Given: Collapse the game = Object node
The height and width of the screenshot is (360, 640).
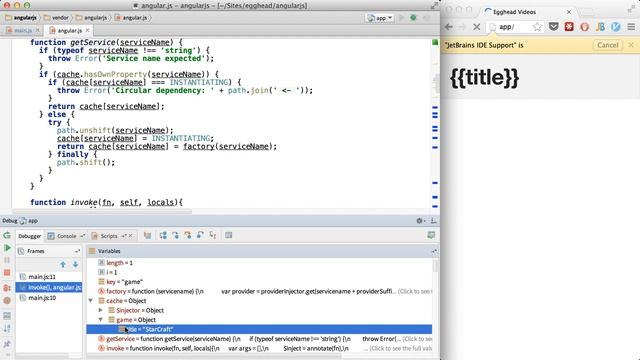Looking at the screenshot, I should [x=101, y=320].
